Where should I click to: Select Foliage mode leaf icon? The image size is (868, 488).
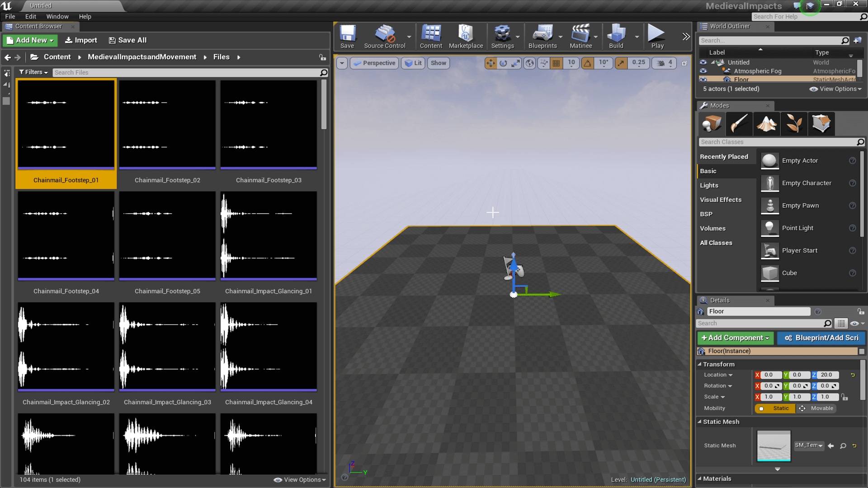tap(794, 123)
